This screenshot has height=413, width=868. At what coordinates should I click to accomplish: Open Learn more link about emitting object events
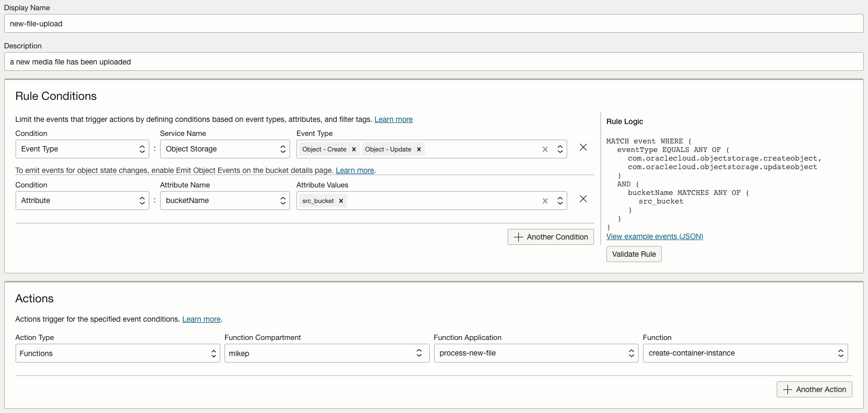(355, 170)
